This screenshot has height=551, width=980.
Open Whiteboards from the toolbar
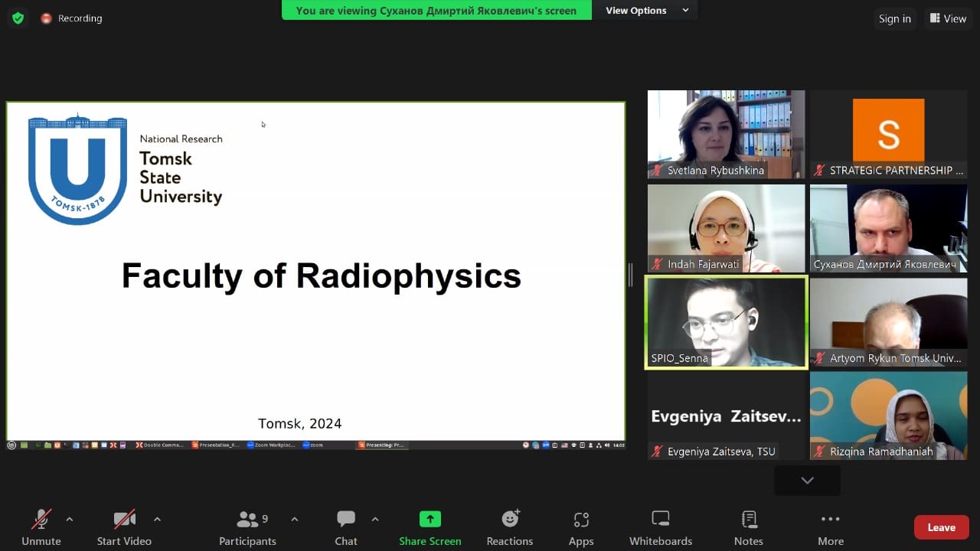click(660, 527)
